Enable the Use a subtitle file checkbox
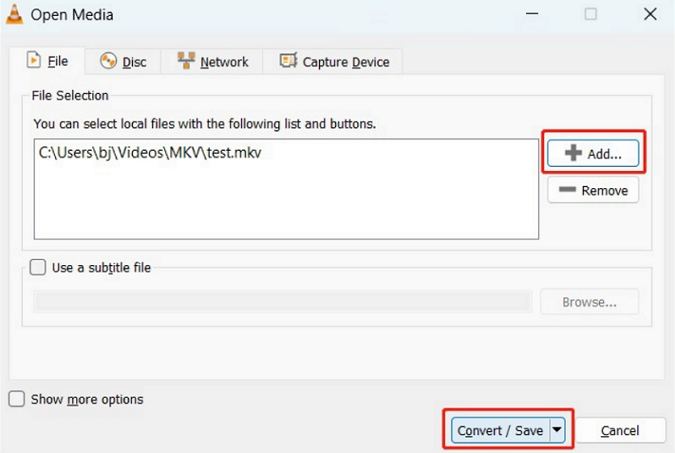 click(38, 267)
